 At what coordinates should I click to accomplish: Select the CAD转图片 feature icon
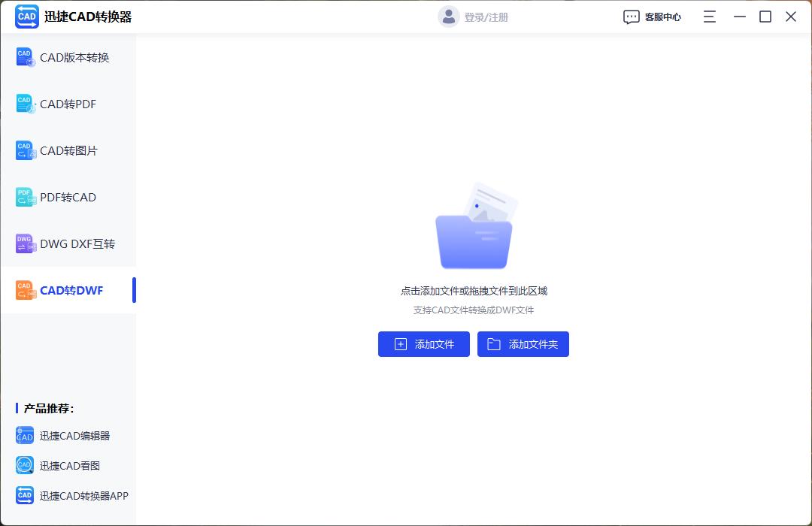click(x=25, y=150)
